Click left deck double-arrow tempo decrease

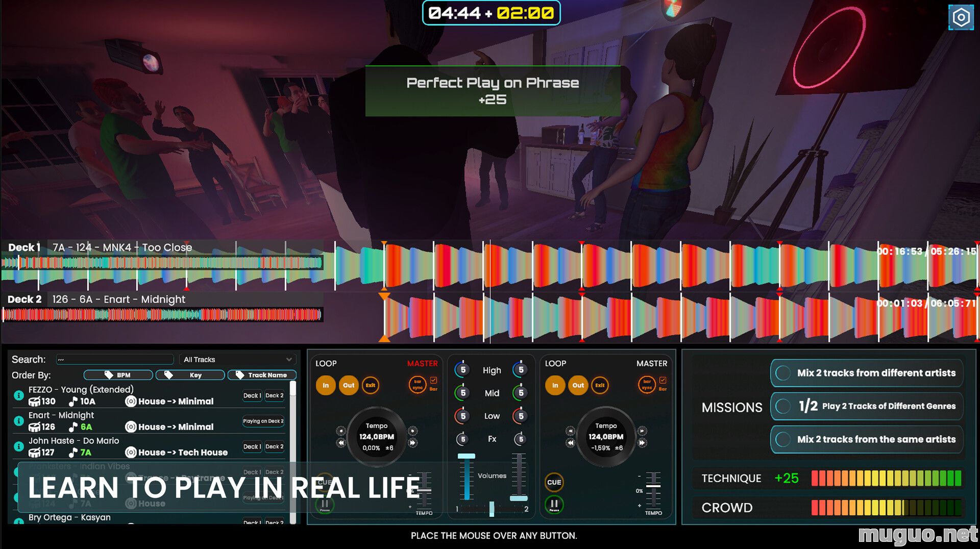pyautogui.click(x=341, y=443)
